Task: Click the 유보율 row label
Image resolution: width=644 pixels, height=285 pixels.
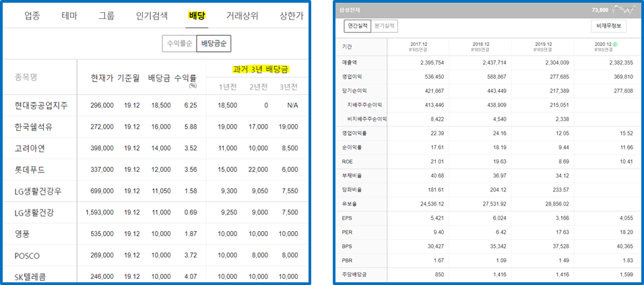Action: 349,203
